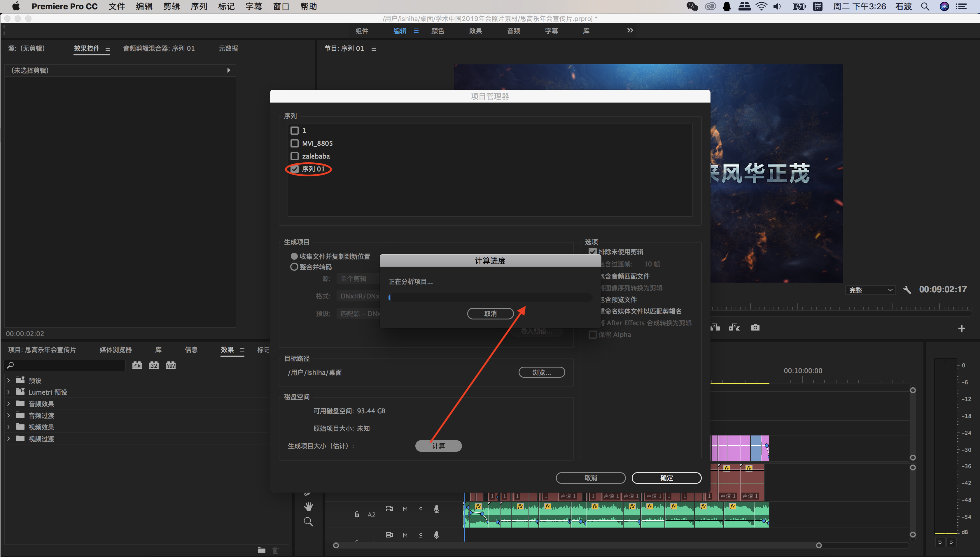
Task: Check the zalebaba sequence checkbox
Action: 294,156
